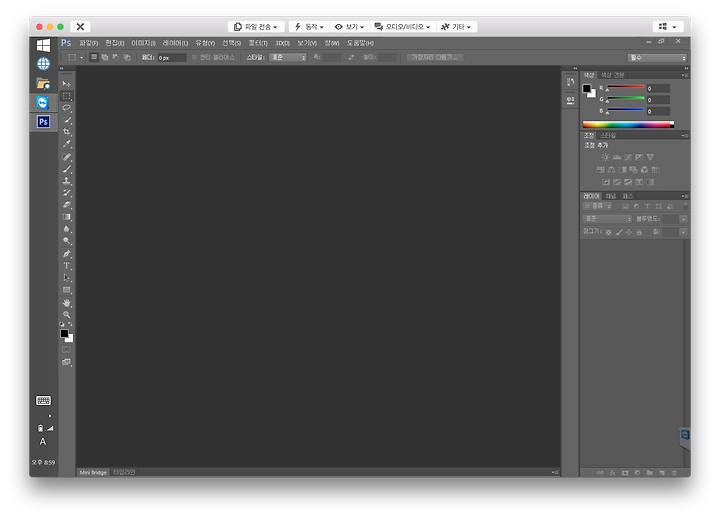
Task: Switch to the Swatches tab beside Color
Action: 613,75
